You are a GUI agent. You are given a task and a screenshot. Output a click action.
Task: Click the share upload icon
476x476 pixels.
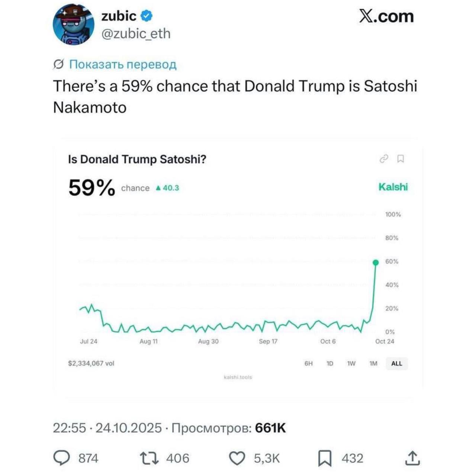coord(412,458)
